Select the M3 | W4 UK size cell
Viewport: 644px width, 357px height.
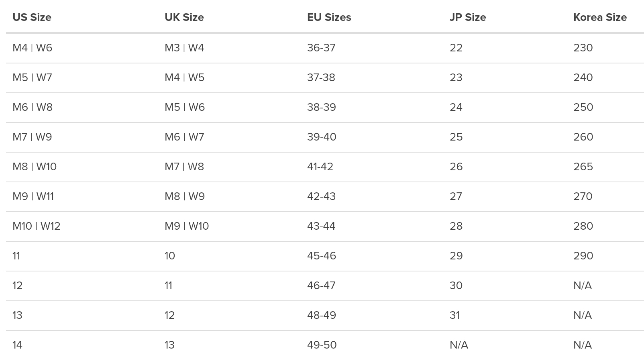click(x=184, y=48)
